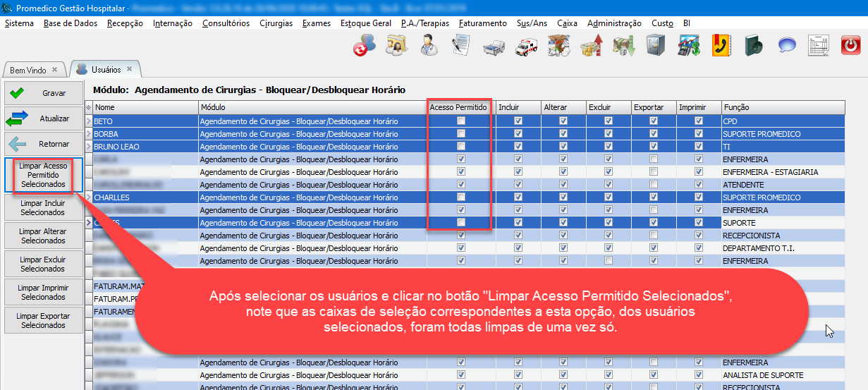The width and height of the screenshot is (868, 390).
Task: Open the ambulance module icon
Action: point(526,47)
